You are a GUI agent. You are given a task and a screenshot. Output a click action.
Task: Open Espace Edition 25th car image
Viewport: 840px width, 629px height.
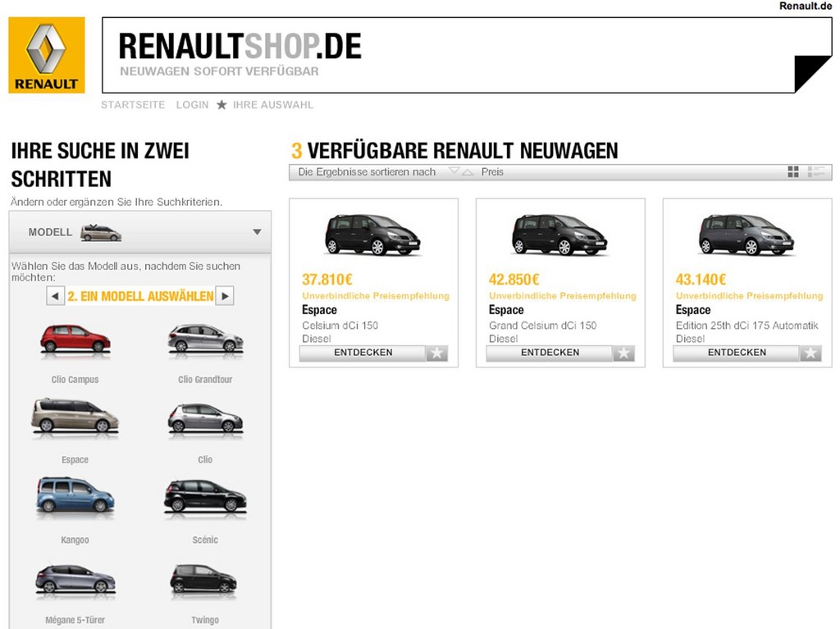point(746,235)
